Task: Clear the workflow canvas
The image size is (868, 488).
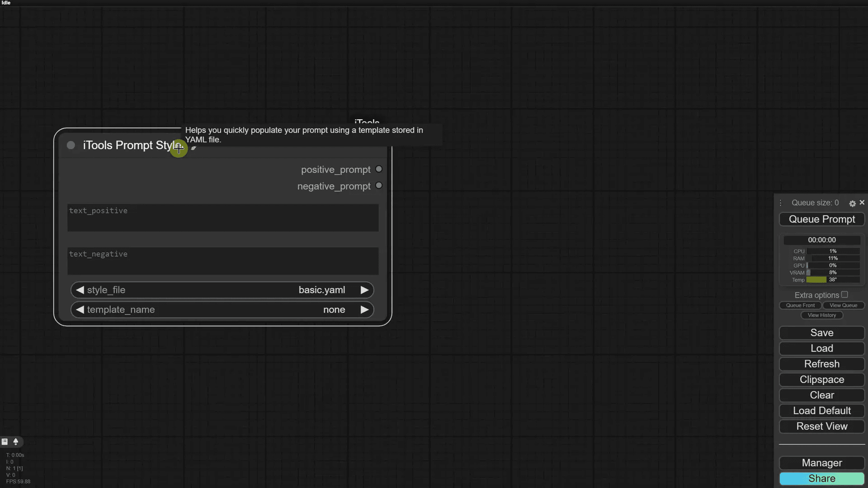Action: coord(822,395)
